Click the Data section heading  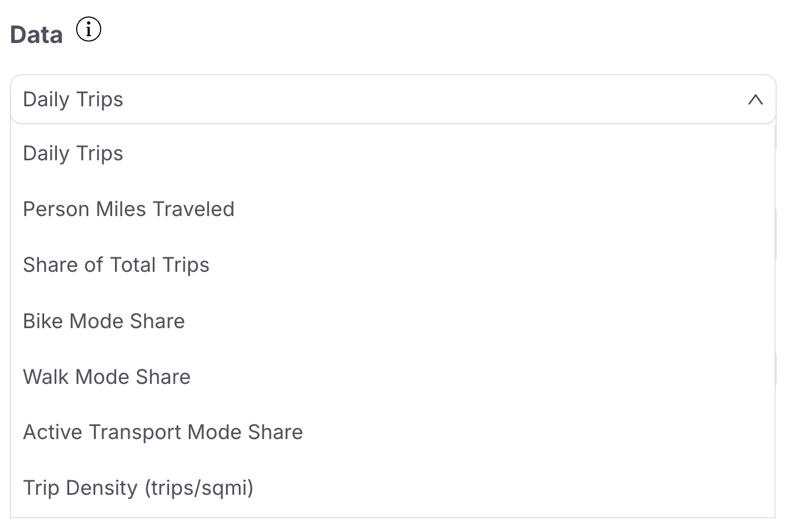36,35
